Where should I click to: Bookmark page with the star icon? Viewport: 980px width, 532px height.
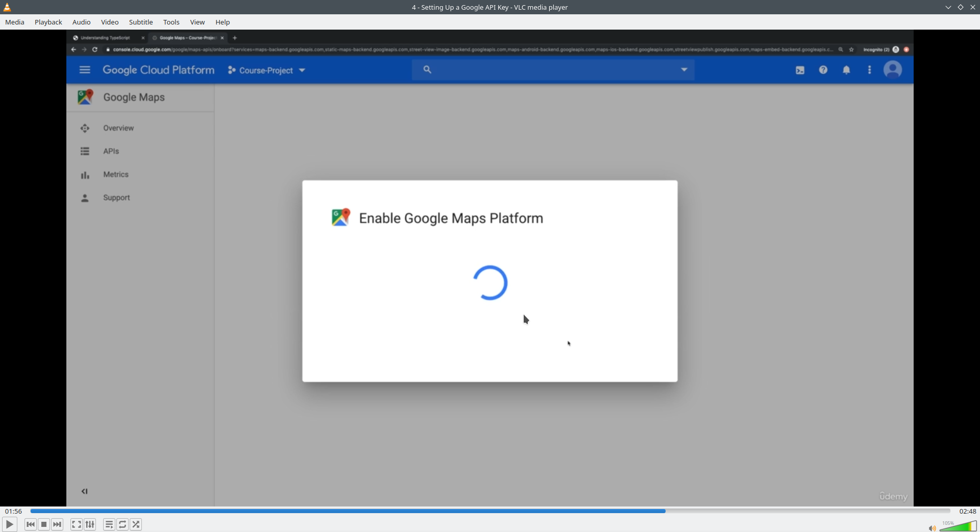pos(851,50)
